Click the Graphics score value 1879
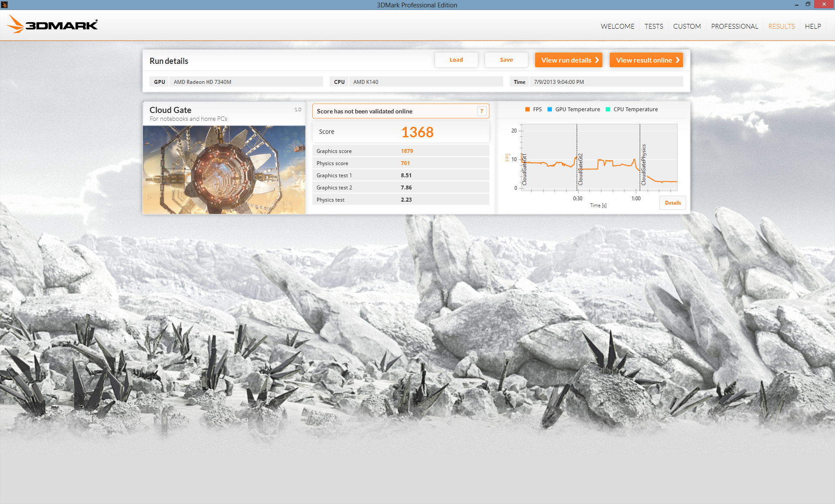Screen dimensions: 835x504 pyautogui.click(x=407, y=151)
